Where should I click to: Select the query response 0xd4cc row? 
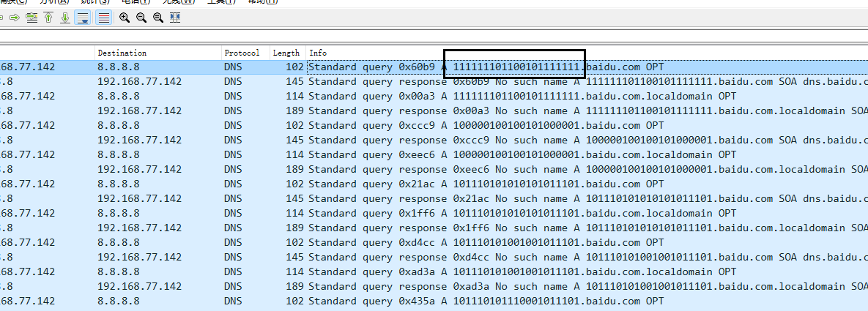pyautogui.click(x=434, y=258)
